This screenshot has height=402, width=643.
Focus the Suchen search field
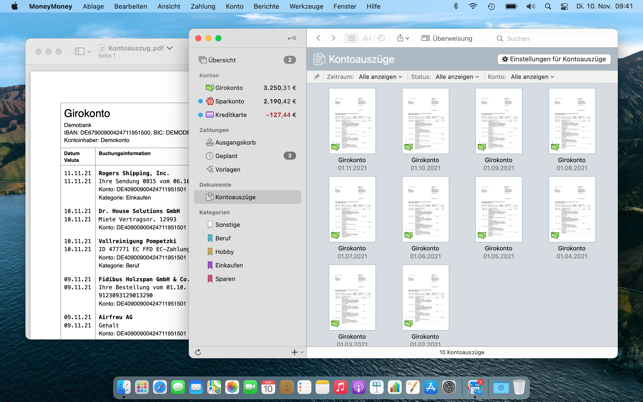(x=553, y=38)
